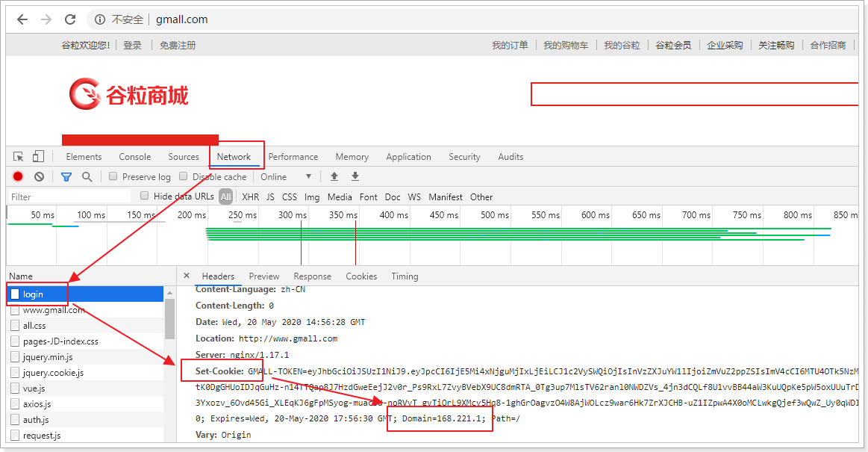Filter requests by Other
Image resolution: width=868 pixels, height=452 pixels.
(481, 197)
